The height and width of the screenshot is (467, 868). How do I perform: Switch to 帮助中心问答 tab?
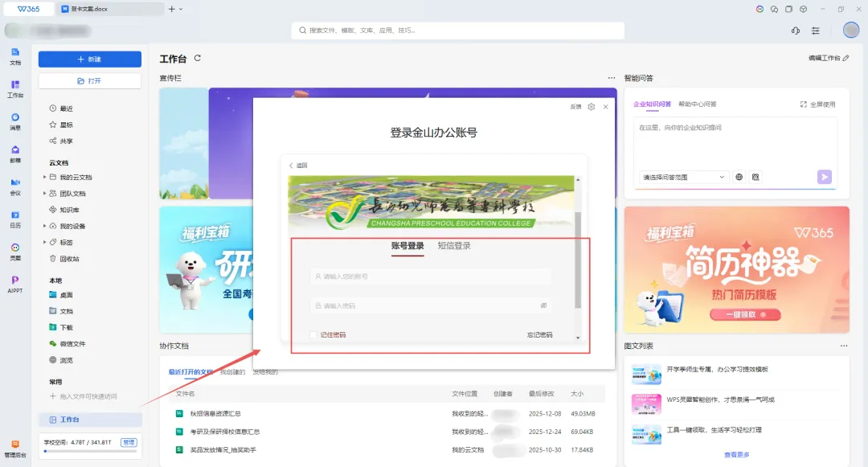coord(698,104)
